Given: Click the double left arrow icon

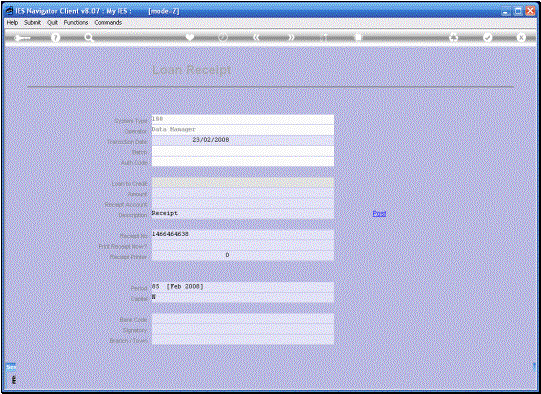Looking at the screenshot, I should tap(256, 37).
